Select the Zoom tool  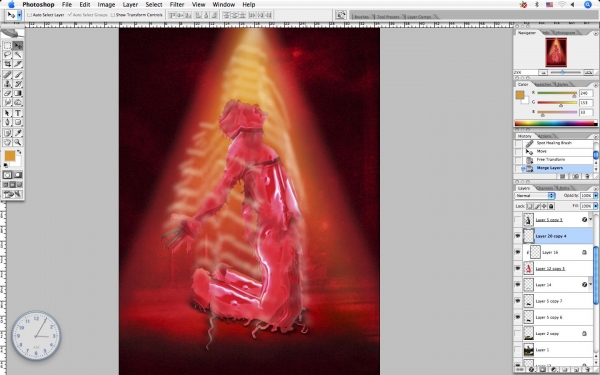click(x=18, y=142)
